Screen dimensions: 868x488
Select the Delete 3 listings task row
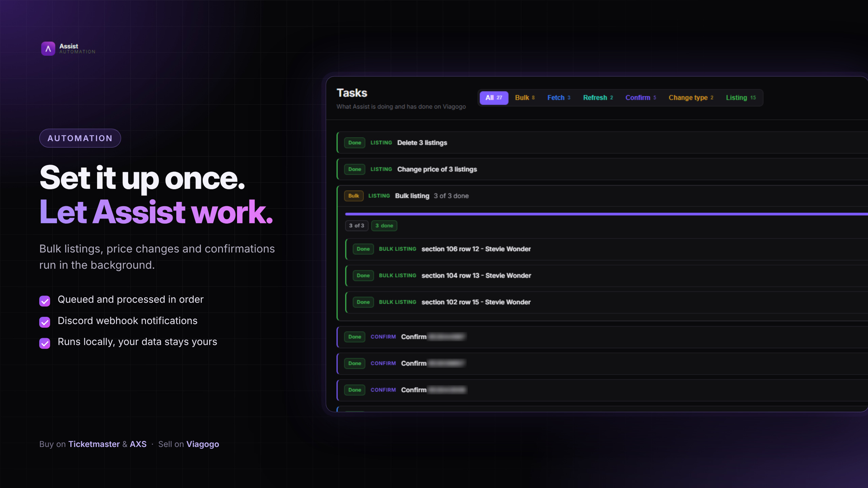point(602,143)
